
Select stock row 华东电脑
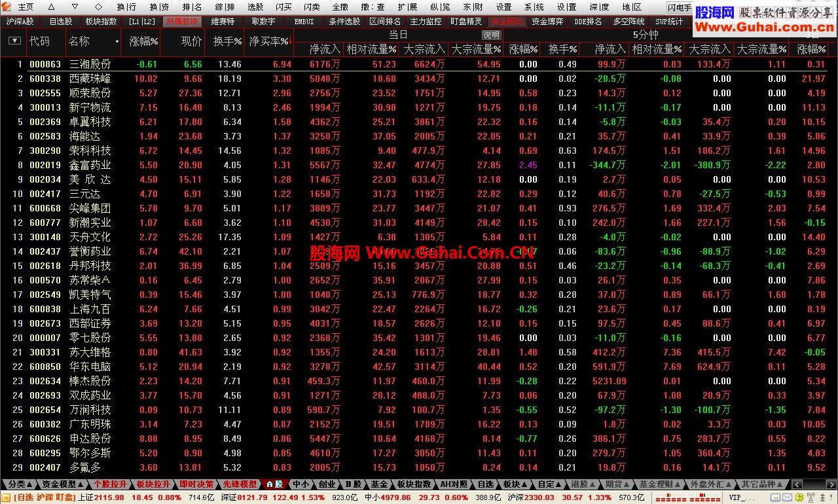point(419,367)
